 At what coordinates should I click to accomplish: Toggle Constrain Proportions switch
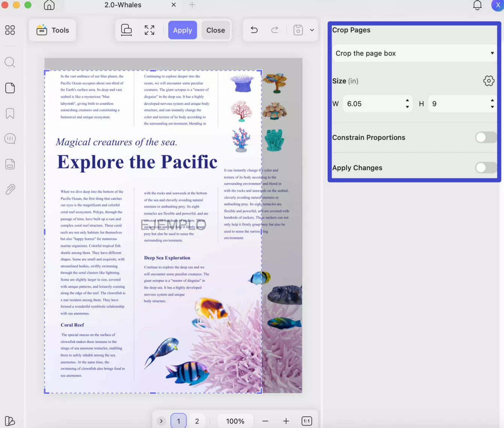coord(486,137)
